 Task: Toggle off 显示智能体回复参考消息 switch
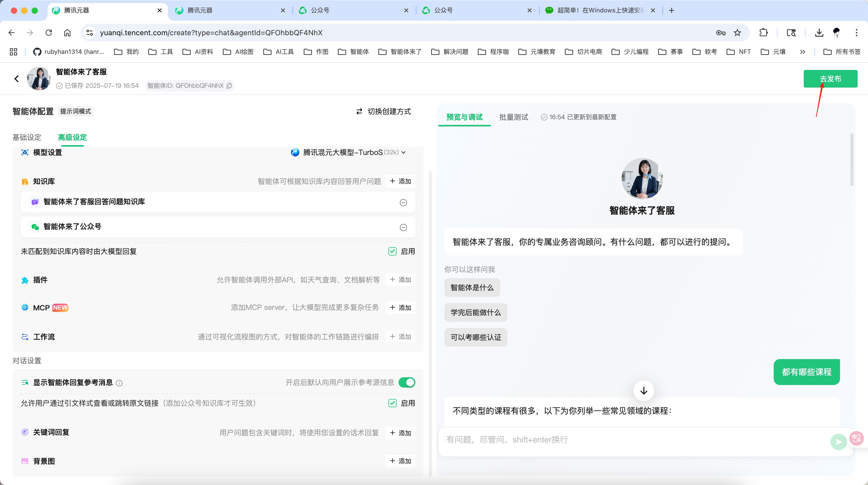(x=407, y=383)
